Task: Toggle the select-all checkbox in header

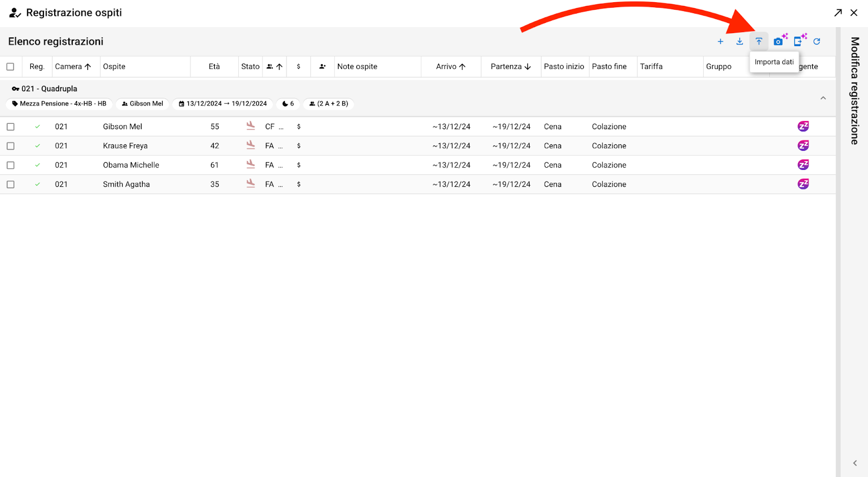Action: (10, 67)
